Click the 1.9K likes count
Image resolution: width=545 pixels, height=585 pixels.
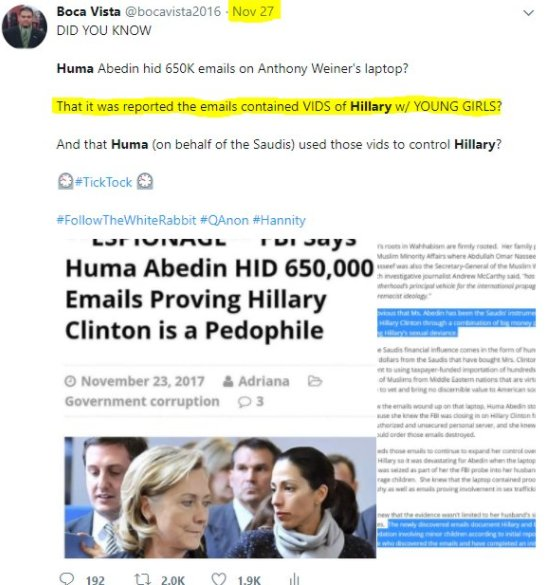(249, 580)
